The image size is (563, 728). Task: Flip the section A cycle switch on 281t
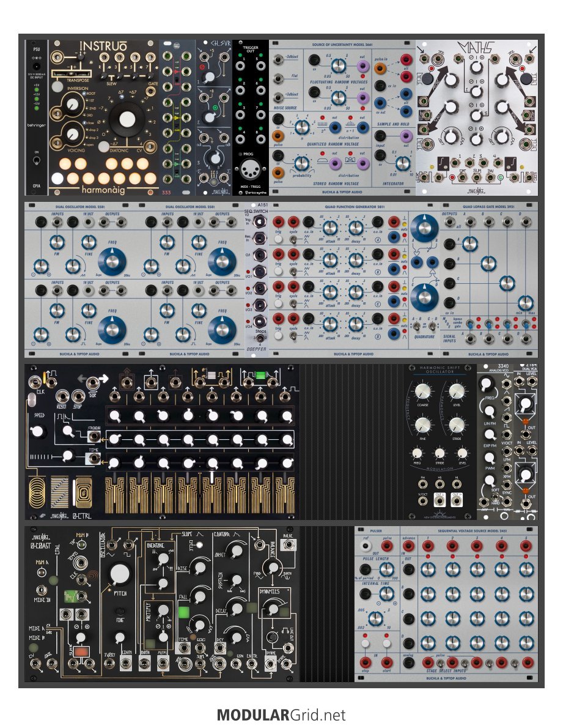[x=293, y=240]
